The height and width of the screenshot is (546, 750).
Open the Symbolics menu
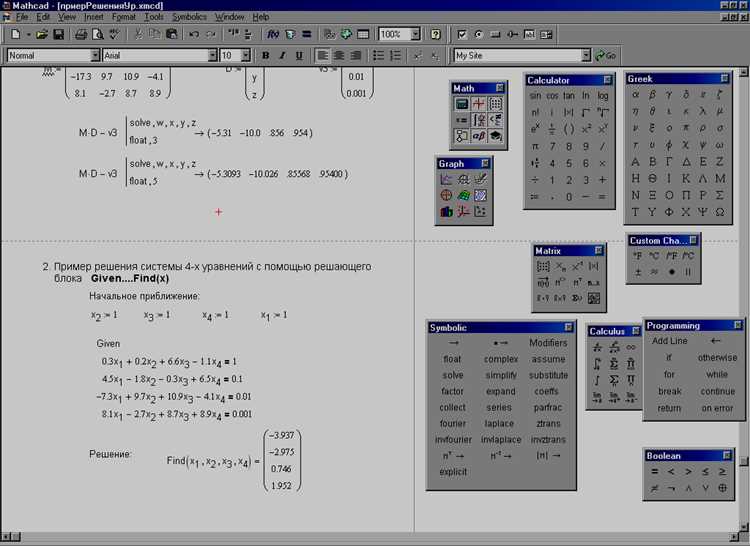(189, 17)
